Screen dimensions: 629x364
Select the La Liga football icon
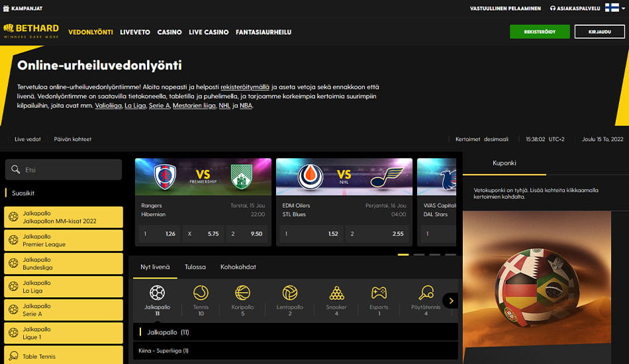point(14,287)
